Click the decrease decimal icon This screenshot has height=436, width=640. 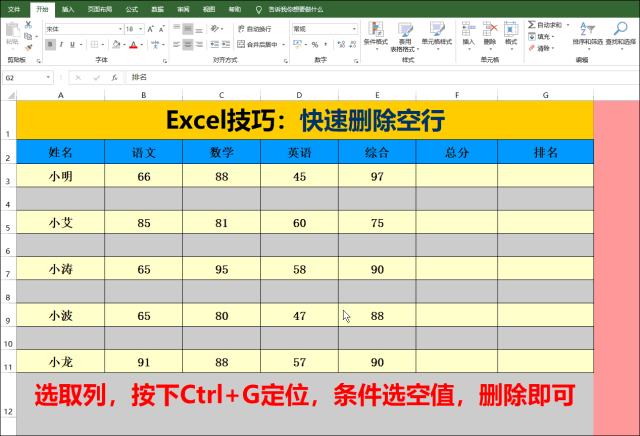tap(353, 44)
